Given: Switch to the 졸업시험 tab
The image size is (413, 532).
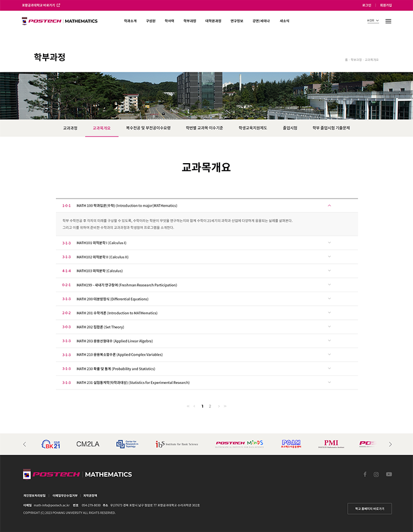Looking at the screenshot, I should pyautogui.click(x=290, y=128).
